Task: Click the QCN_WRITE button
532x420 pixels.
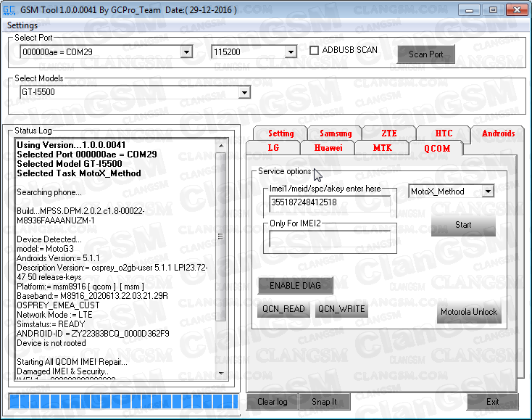Action: coord(341,309)
